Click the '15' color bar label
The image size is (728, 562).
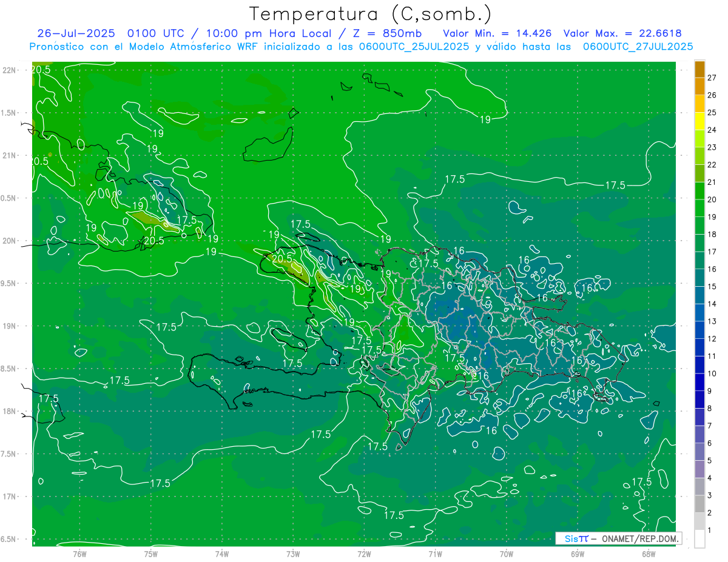click(712, 287)
